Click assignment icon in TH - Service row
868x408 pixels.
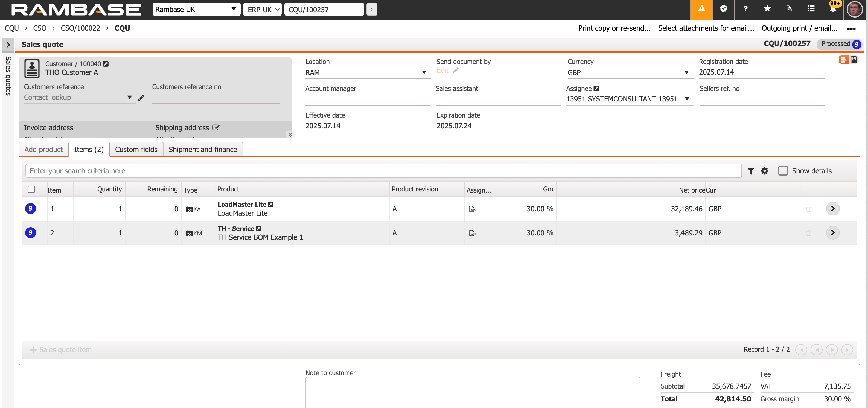tap(472, 233)
